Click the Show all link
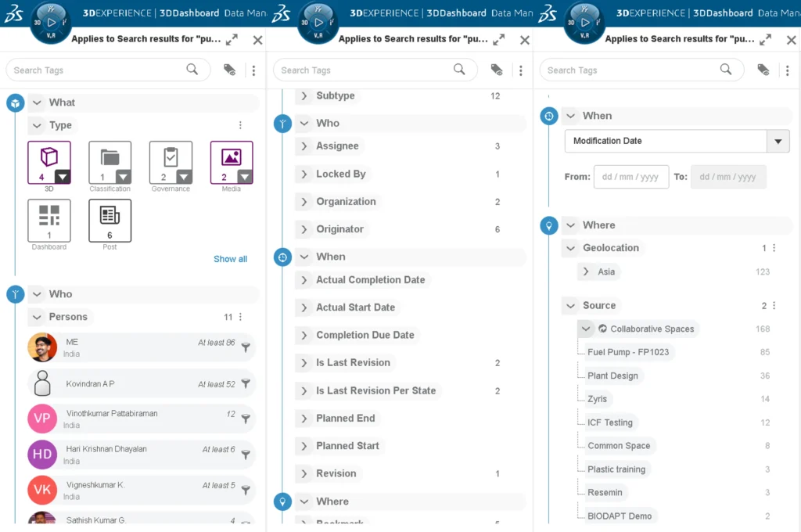The image size is (801, 532). point(230,258)
